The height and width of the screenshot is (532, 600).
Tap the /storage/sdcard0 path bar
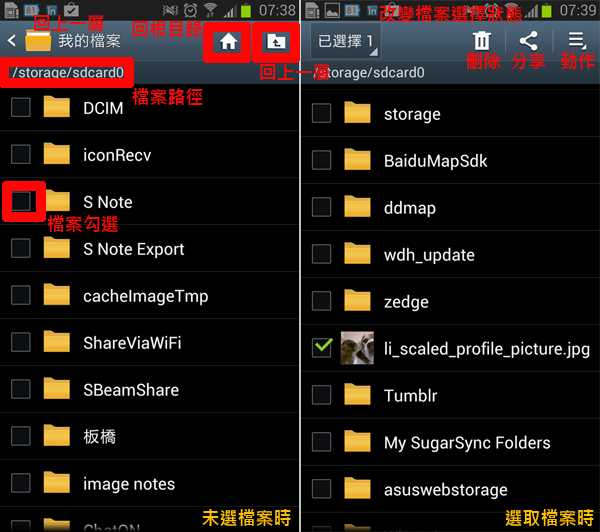[x=68, y=72]
